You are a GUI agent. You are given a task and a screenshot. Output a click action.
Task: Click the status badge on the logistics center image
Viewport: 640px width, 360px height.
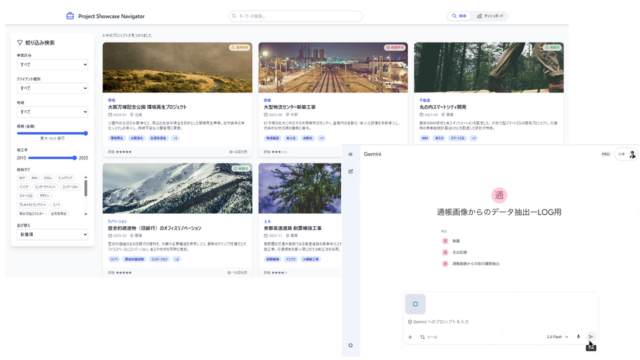395,48
